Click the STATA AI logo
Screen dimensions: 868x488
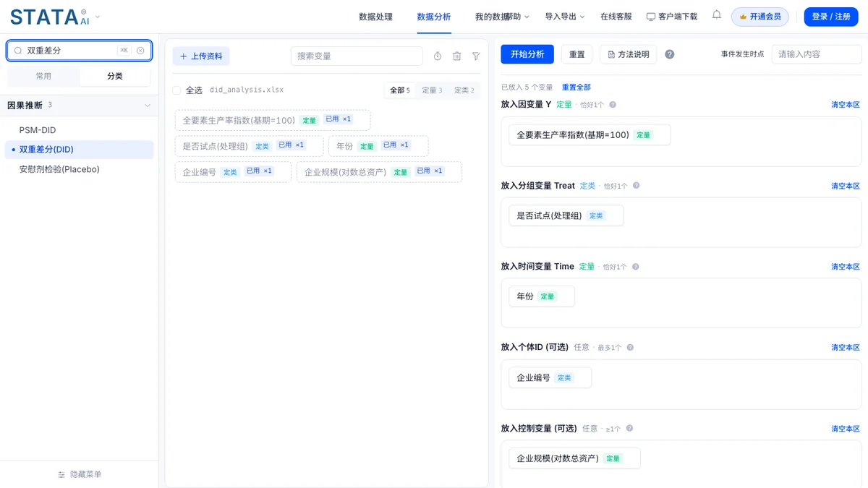tap(49, 17)
